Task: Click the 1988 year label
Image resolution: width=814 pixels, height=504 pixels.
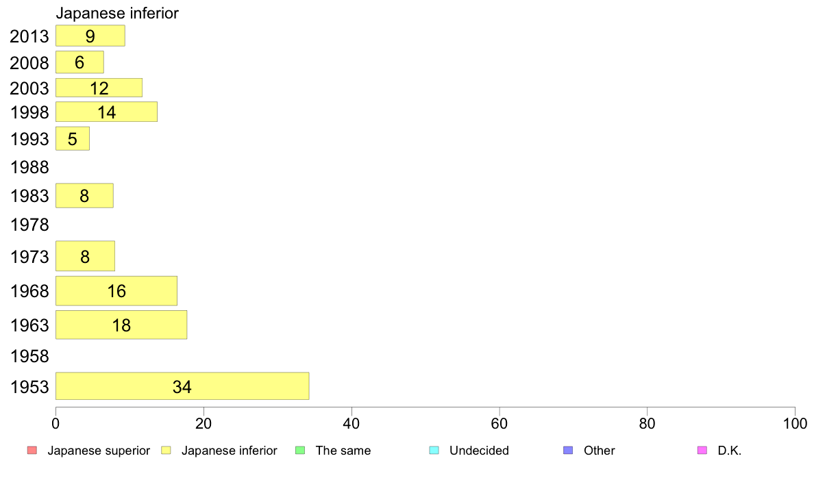Action: (x=29, y=167)
